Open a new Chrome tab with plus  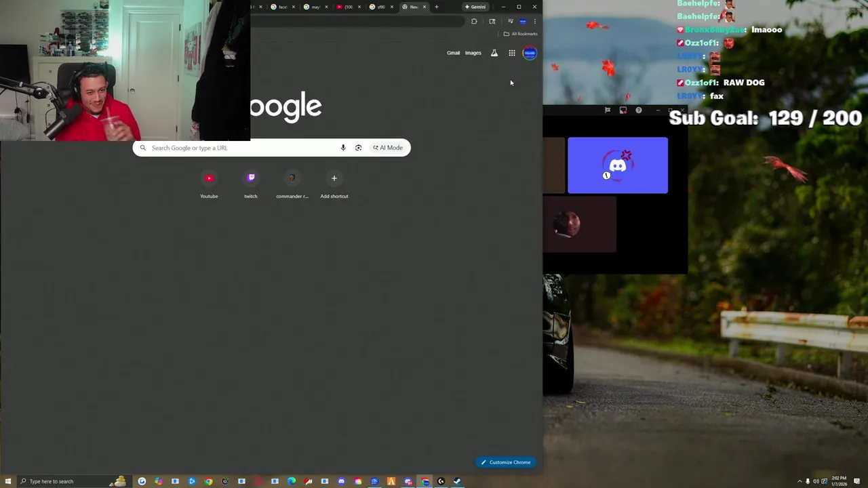coord(436,7)
